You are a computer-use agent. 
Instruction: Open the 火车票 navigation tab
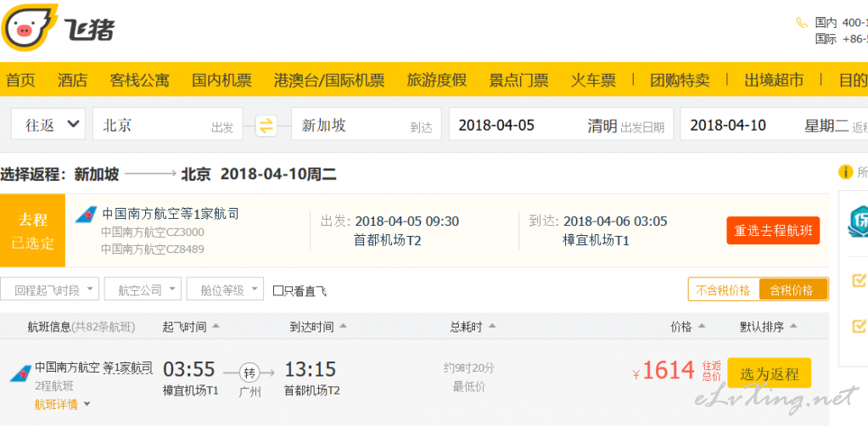[x=593, y=81]
